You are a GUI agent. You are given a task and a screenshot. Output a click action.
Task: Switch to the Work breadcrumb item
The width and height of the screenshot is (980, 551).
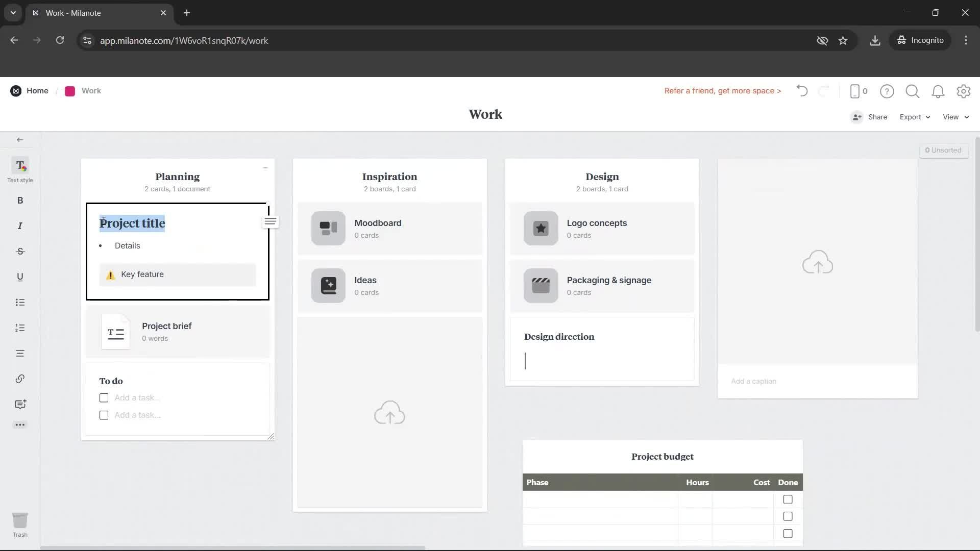click(90, 90)
